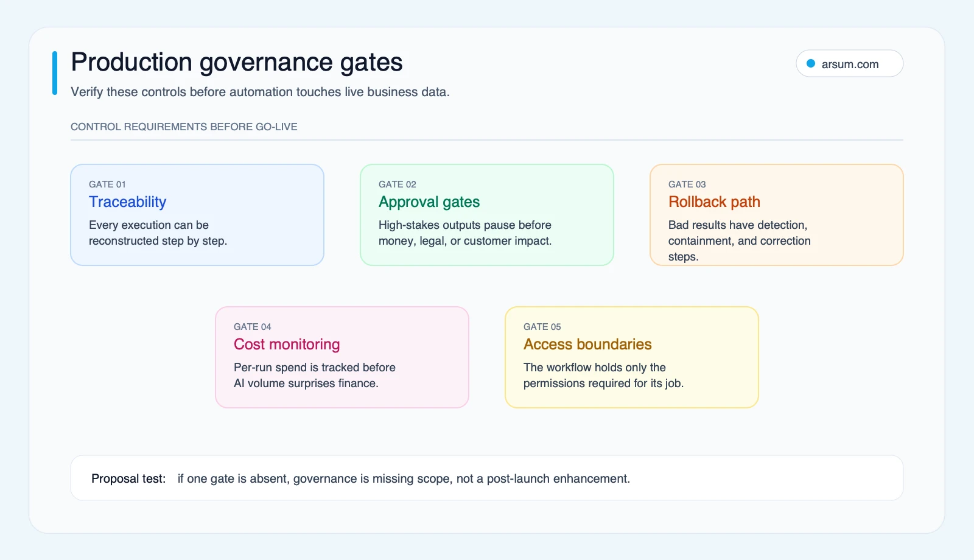This screenshot has height=560, width=974.
Task: Select the 'Production governance gates' heading
Action: point(237,62)
